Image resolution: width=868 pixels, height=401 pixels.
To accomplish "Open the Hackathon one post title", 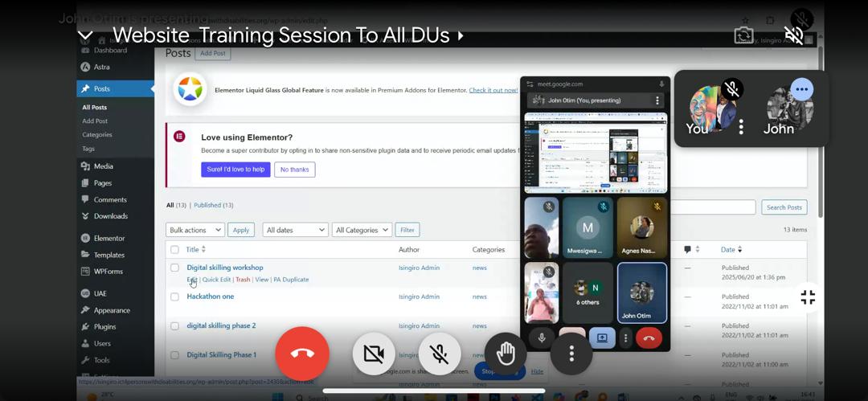I will (211, 297).
